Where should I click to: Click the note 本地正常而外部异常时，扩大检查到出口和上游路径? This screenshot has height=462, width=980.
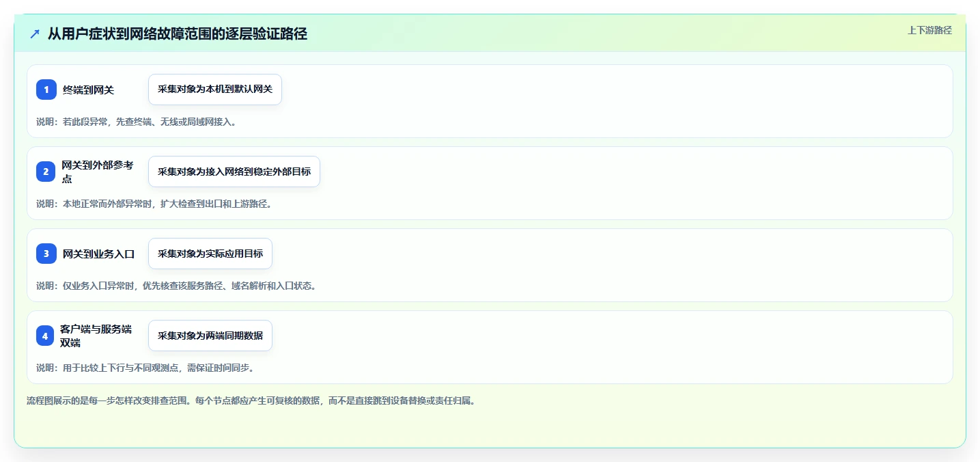(154, 204)
